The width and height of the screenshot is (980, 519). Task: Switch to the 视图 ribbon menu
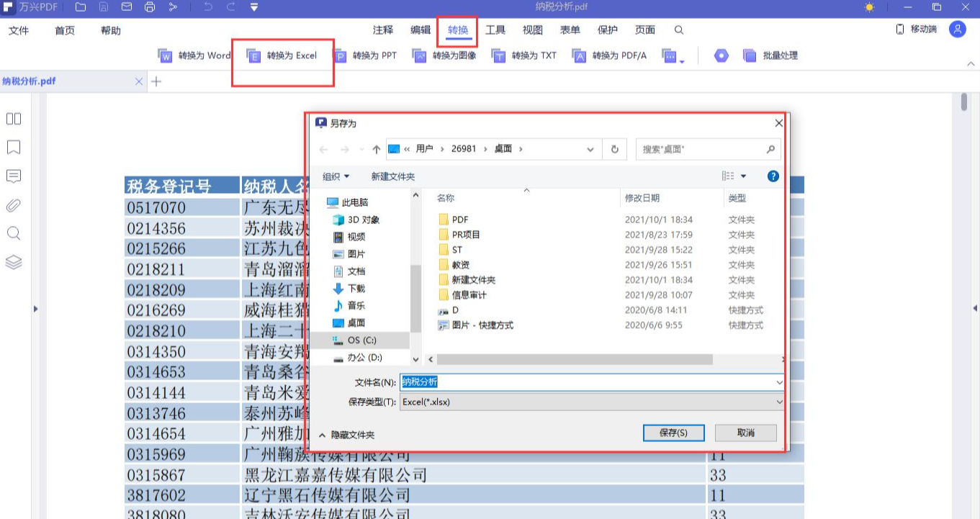click(532, 30)
